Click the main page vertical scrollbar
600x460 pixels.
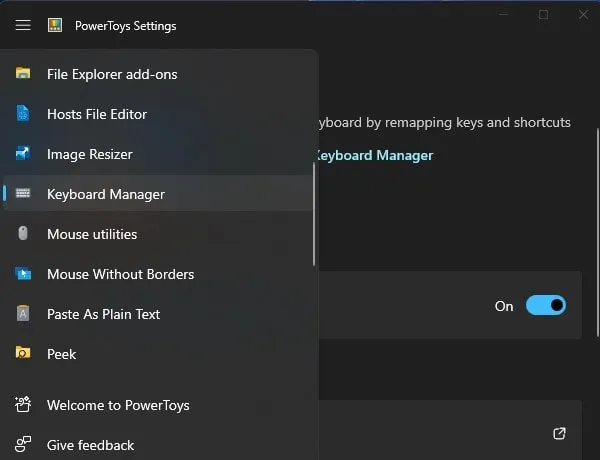[x=598, y=233]
